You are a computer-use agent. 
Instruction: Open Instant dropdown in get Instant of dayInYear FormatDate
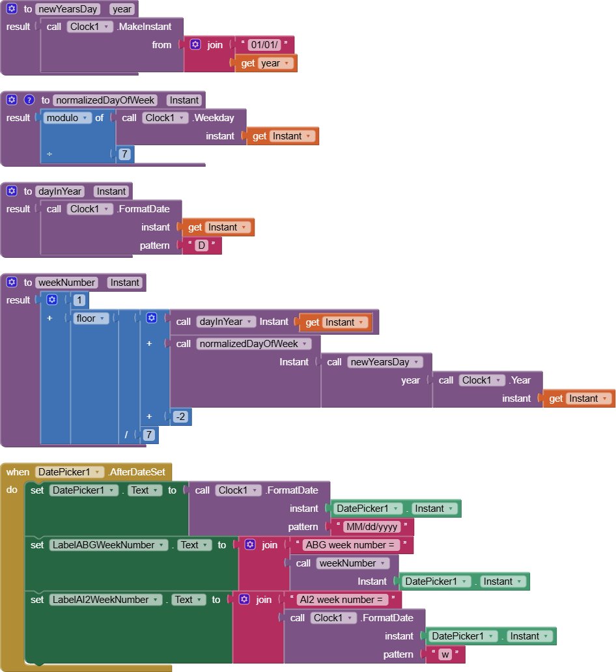[228, 227]
